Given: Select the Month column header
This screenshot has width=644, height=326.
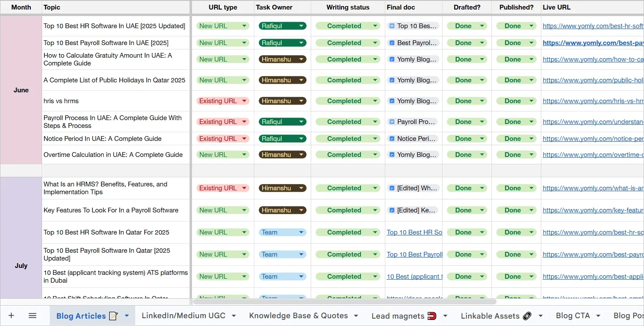Looking at the screenshot, I should (21, 7).
